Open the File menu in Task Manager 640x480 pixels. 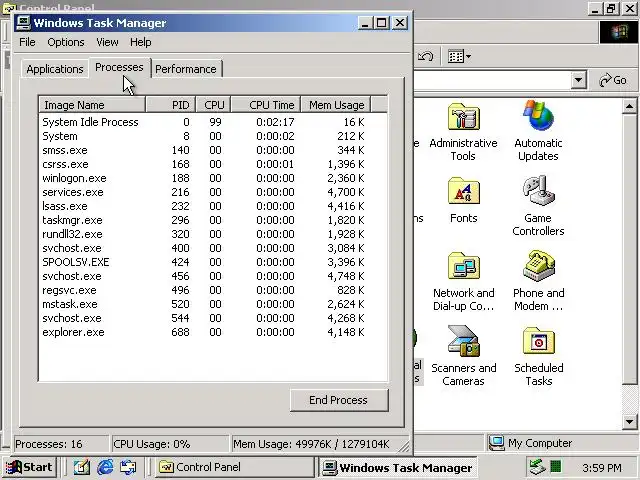(x=27, y=42)
